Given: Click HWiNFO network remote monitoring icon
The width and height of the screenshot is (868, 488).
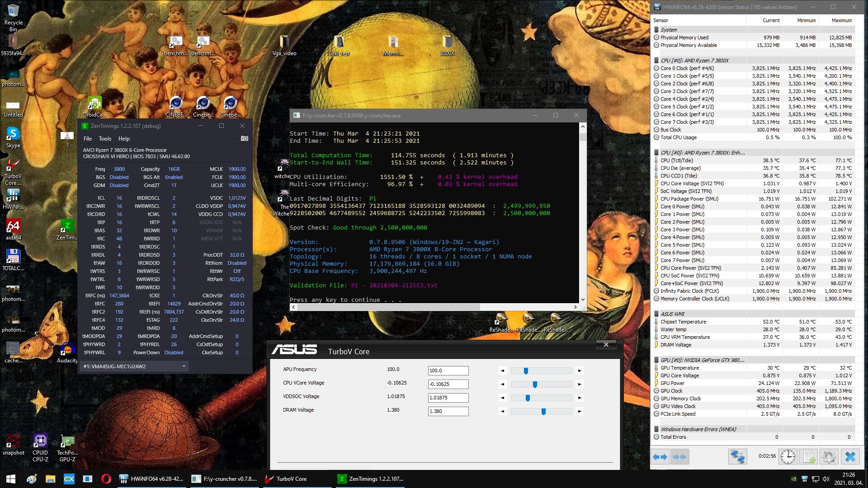Looking at the screenshot, I should tap(737, 457).
